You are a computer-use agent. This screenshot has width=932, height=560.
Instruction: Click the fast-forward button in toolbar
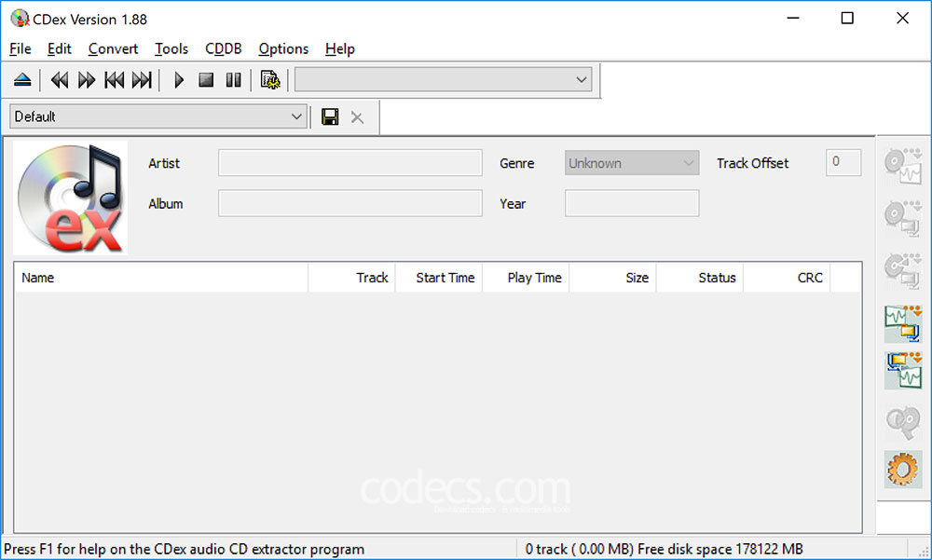point(87,79)
